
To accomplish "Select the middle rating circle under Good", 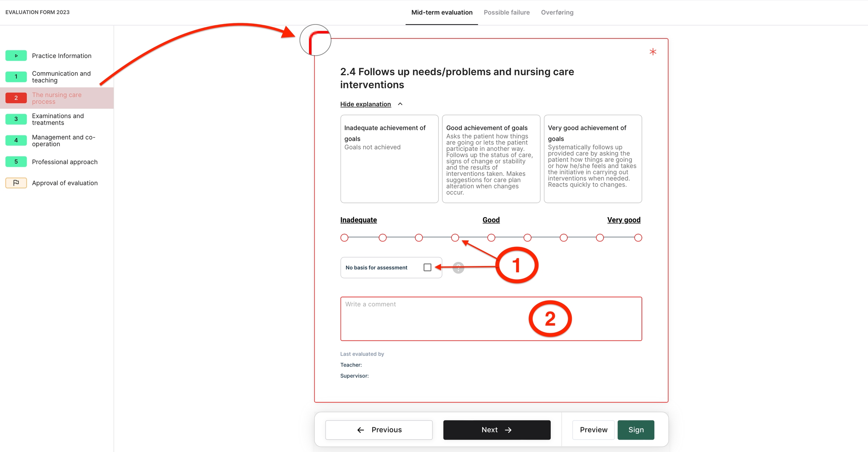I will 491,238.
